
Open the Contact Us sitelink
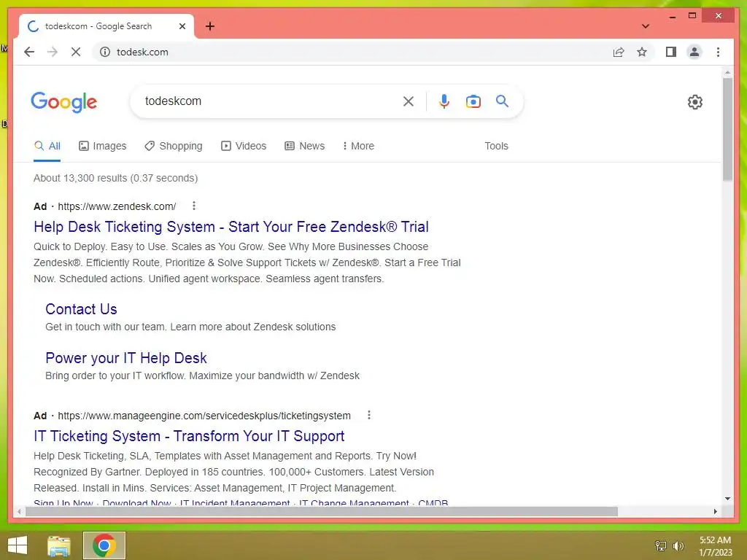click(x=81, y=309)
